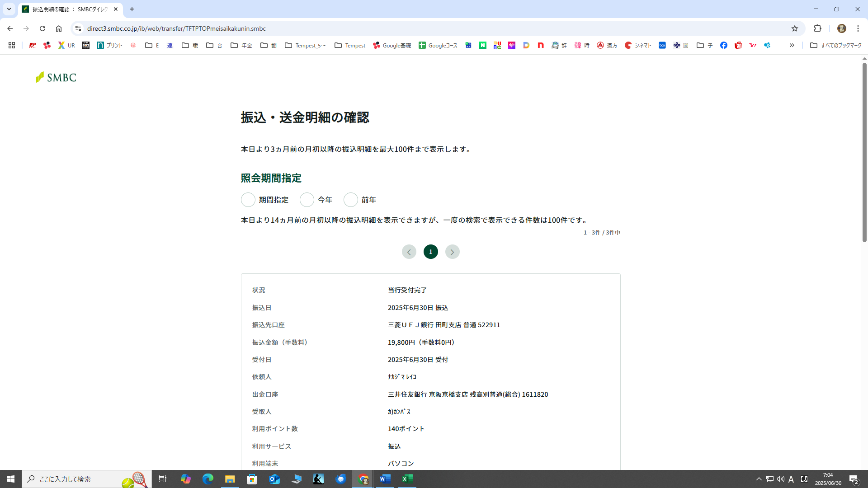Open the red n bookmark icon
Image resolution: width=868 pixels, height=488 pixels.
pyautogui.click(x=541, y=45)
